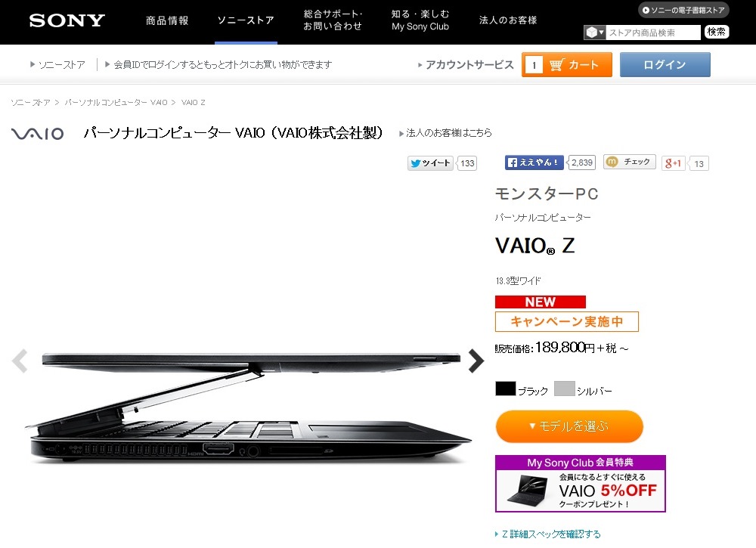The width and height of the screenshot is (756, 548).
Task: Click the Twitter tweet button
Action: tap(430, 163)
